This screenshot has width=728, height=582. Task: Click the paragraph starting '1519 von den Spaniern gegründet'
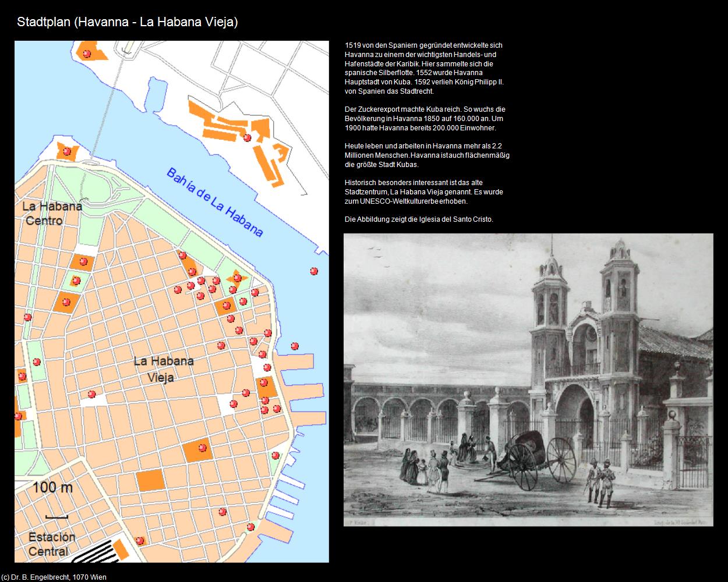pyautogui.click(x=425, y=68)
